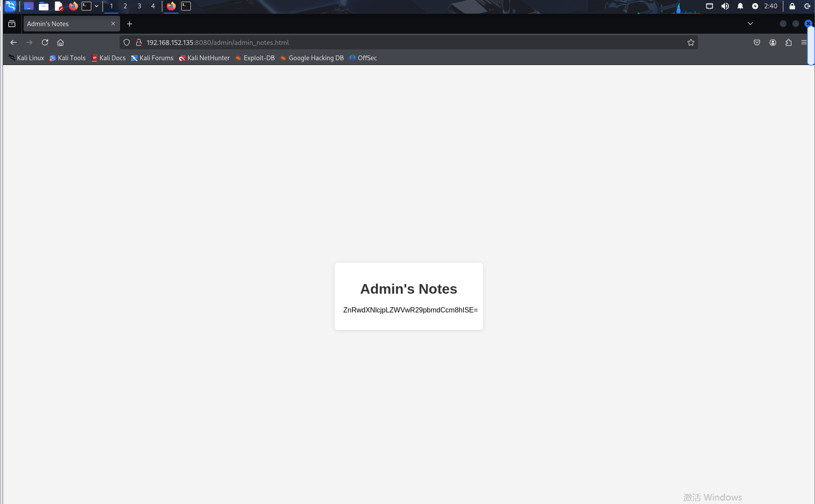Open the Google Hacking DB bookmark
Screen dimensions: 815x504
click(x=312, y=58)
